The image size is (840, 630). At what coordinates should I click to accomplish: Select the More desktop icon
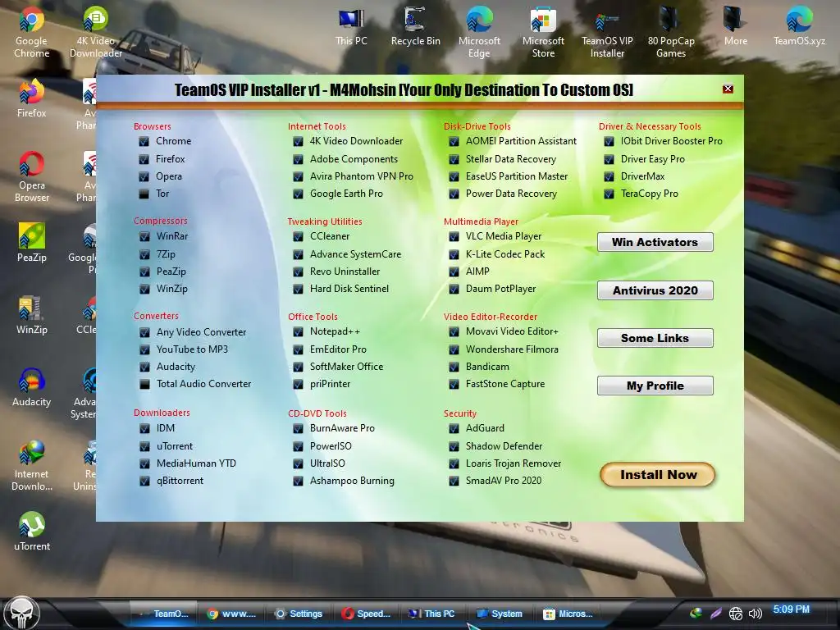[x=736, y=26]
